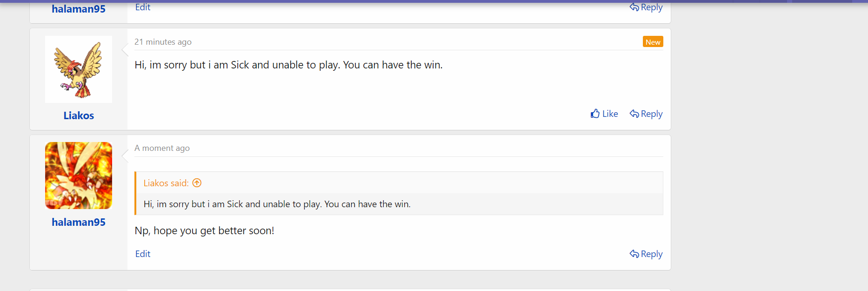
Task: Click Edit in the topmost post
Action: pos(143,7)
